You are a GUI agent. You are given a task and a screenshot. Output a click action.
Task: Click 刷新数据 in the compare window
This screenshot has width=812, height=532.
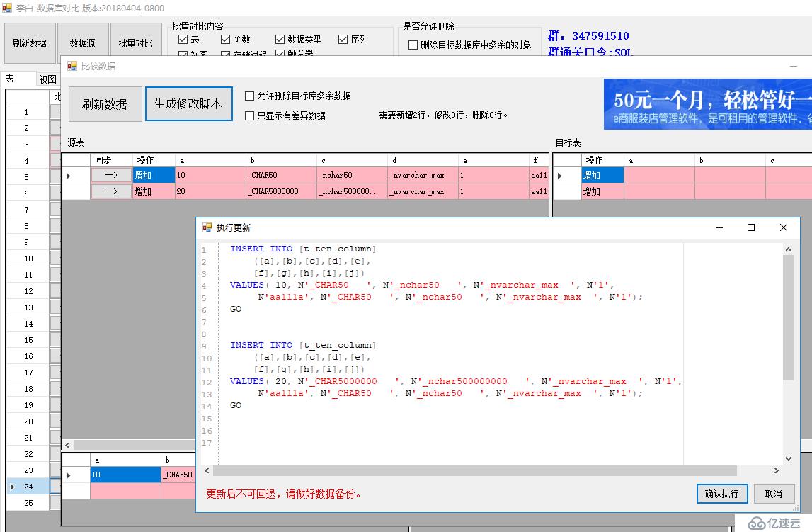[x=104, y=104]
